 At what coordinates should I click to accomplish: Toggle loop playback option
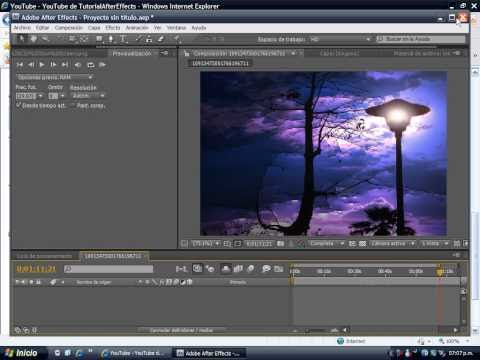click(91, 65)
